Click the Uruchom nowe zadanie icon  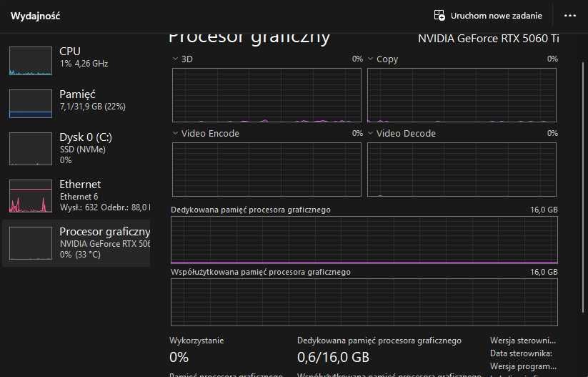coord(439,16)
